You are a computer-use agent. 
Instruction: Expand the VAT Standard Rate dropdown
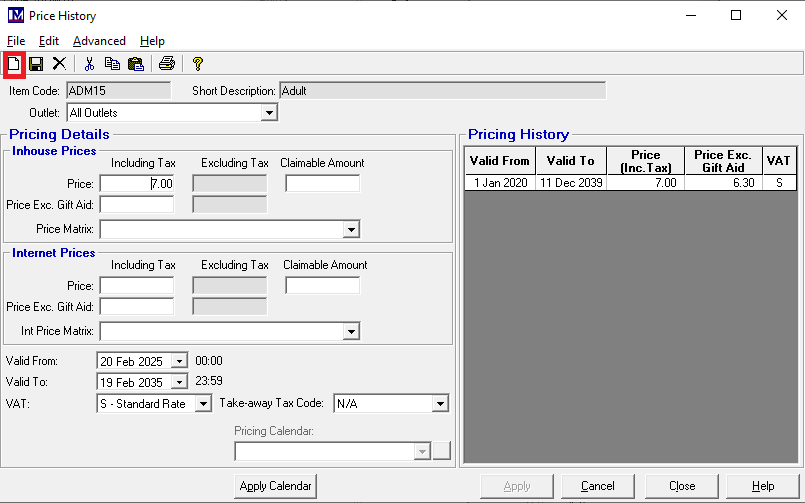203,404
